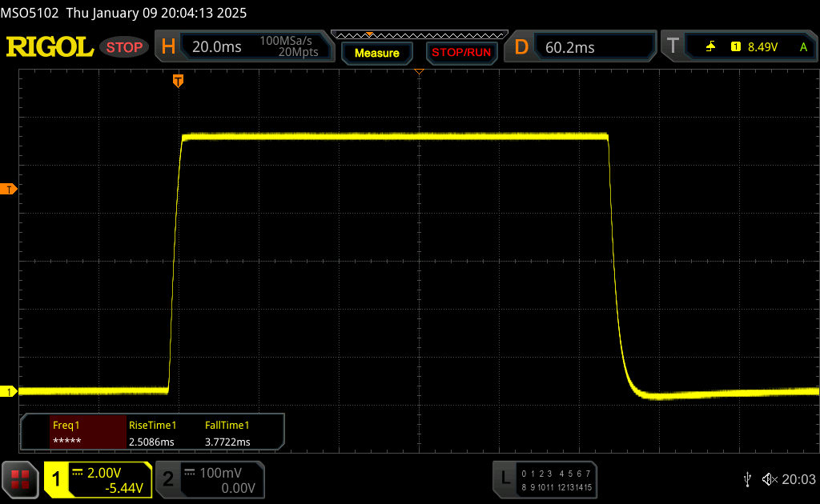Open the red grid function menu icon
This screenshot has width=820, height=504.
coord(20,479)
